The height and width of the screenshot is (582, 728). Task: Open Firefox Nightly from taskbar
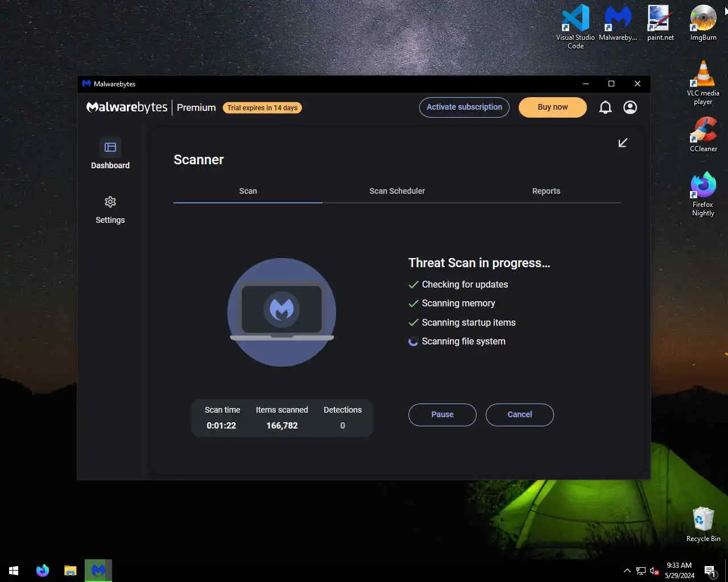[x=43, y=570]
